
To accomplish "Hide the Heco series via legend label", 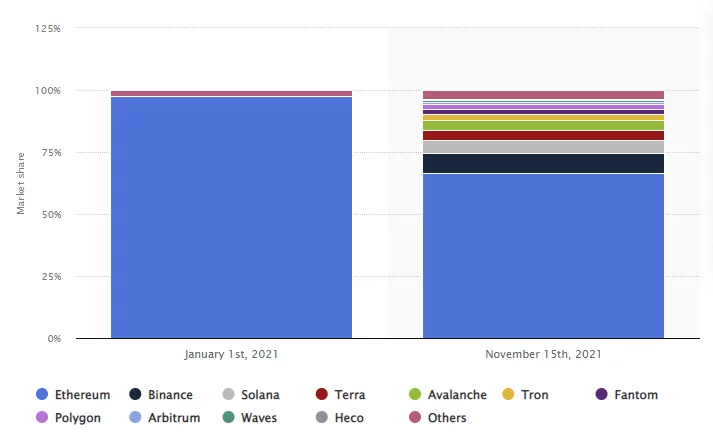I will 349,418.
